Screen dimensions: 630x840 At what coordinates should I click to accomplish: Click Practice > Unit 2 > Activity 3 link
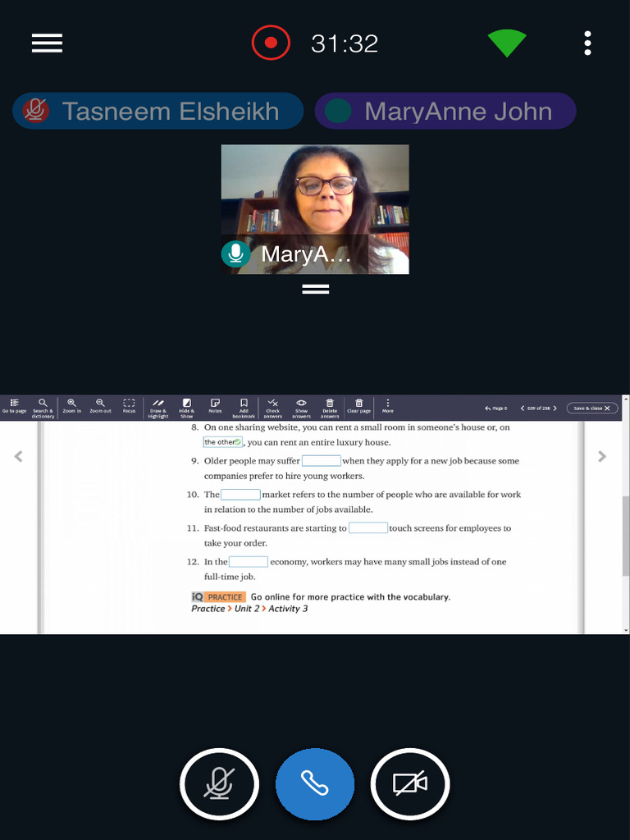tap(249, 609)
